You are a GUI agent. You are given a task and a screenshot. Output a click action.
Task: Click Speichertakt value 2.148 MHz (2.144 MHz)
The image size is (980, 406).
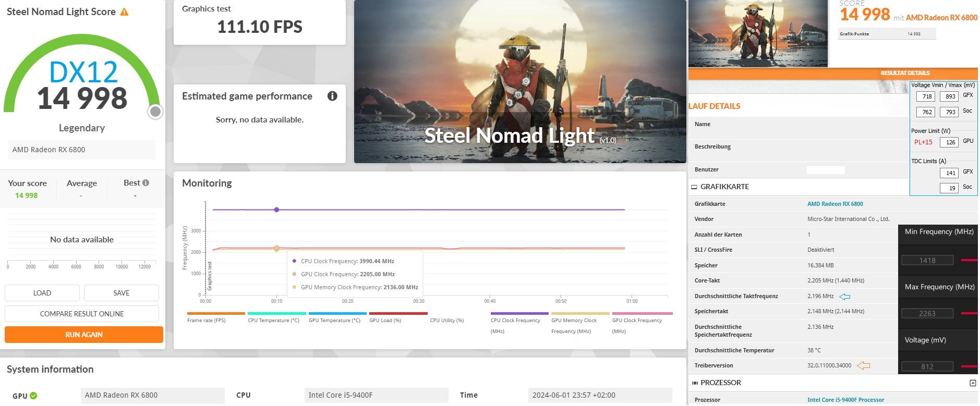pyautogui.click(x=836, y=311)
